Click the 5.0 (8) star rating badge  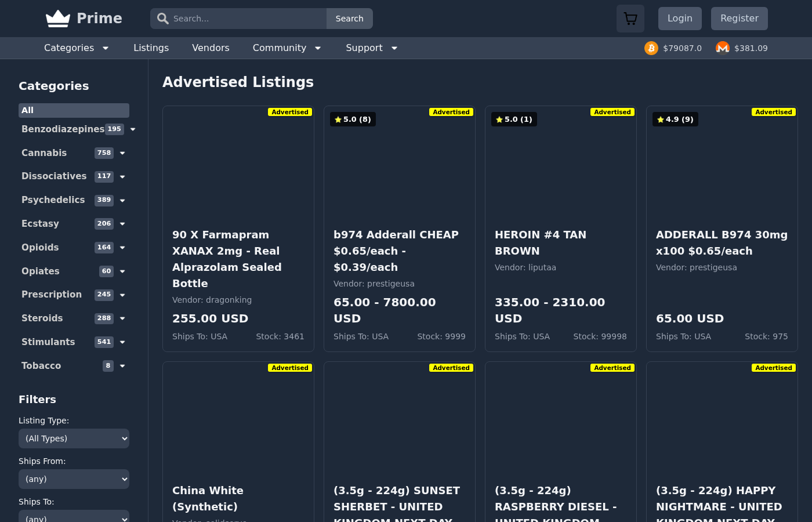353,119
